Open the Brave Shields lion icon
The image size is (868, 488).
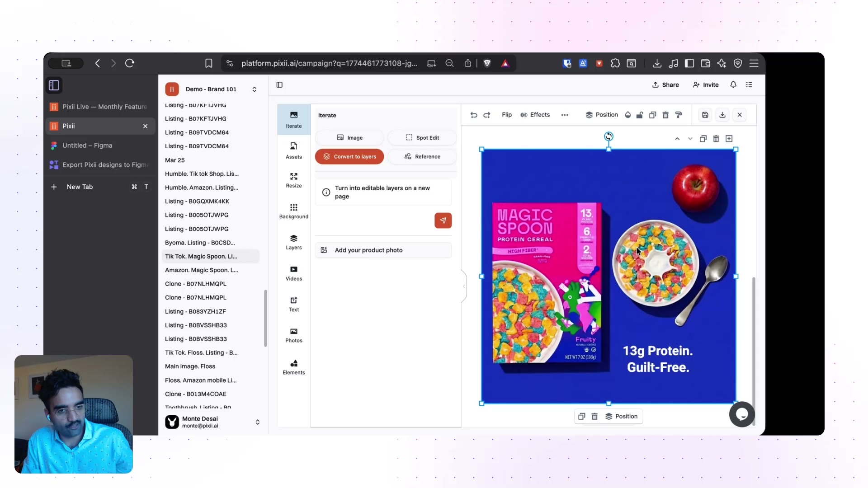pyautogui.click(x=487, y=63)
